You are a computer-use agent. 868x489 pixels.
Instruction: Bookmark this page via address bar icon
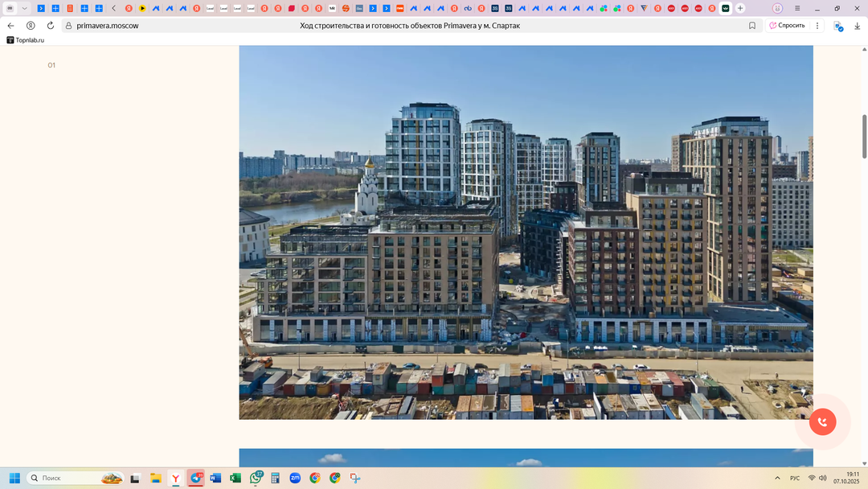(752, 26)
